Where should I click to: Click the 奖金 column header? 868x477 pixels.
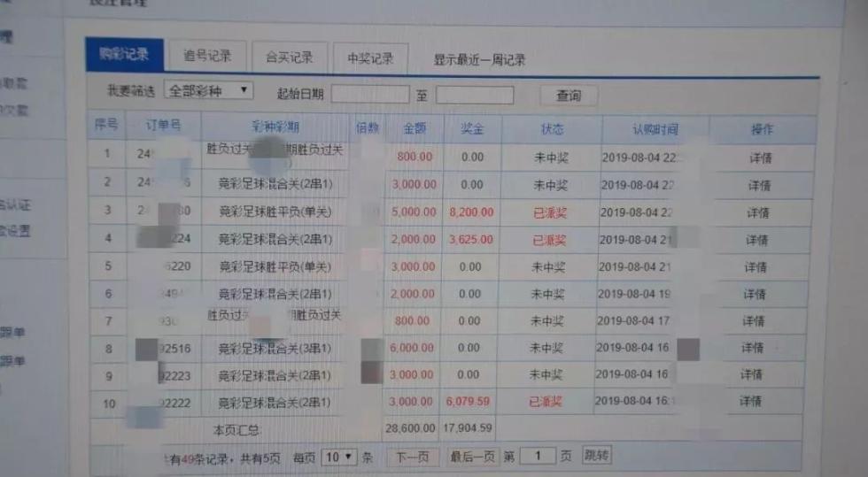(x=472, y=129)
